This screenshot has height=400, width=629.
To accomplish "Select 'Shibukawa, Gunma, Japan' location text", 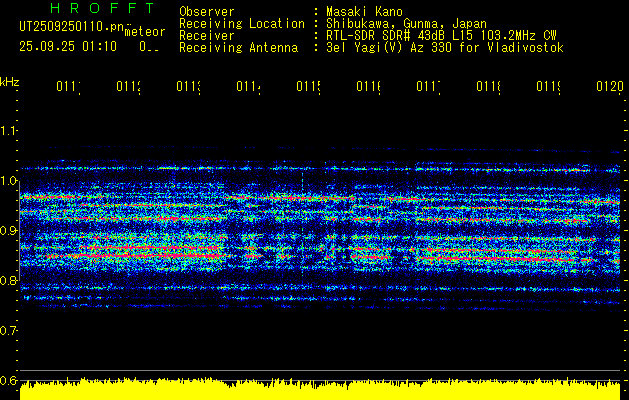I will pos(406,24).
